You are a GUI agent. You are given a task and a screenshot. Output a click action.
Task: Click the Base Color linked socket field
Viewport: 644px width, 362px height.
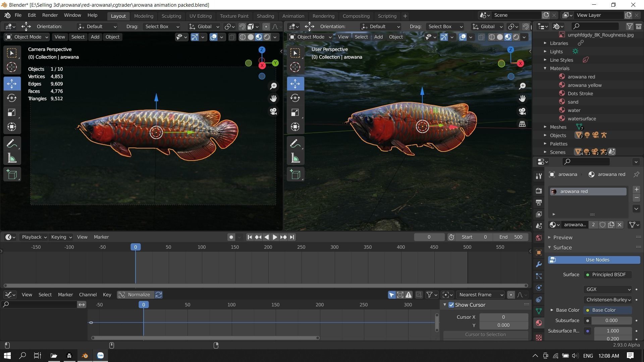[x=608, y=310]
